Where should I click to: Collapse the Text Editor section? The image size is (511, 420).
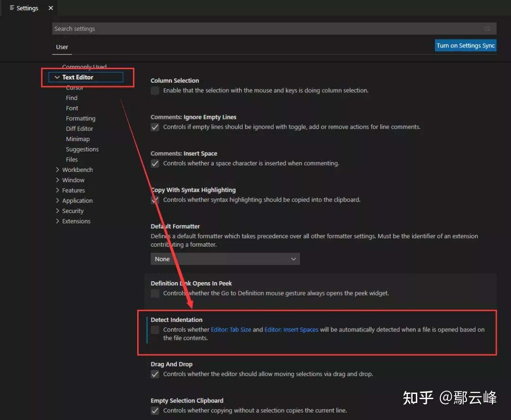(x=57, y=77)
